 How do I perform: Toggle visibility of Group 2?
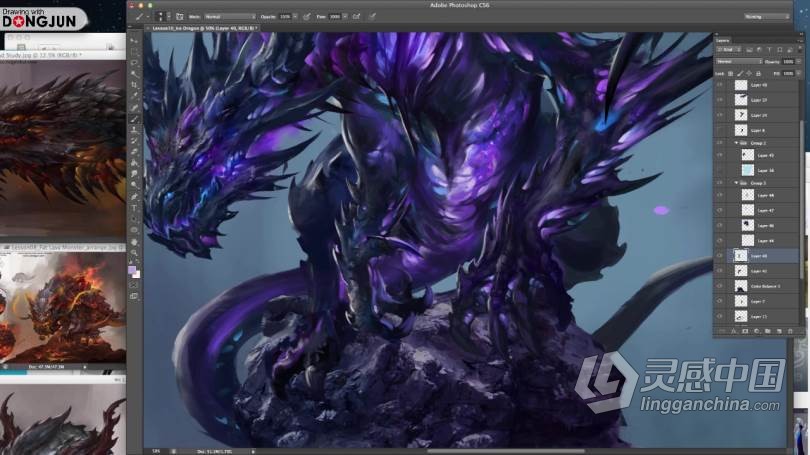click(x=720, y=143)
